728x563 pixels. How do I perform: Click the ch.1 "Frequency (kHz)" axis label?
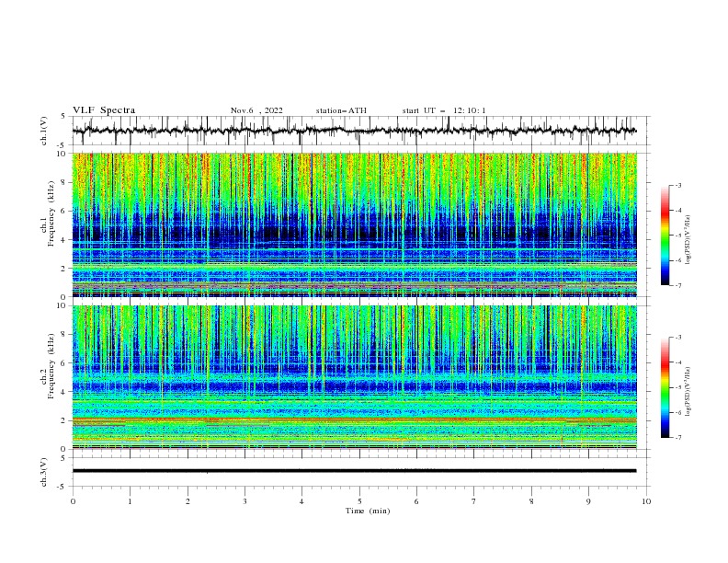click(x=51, y=213)
